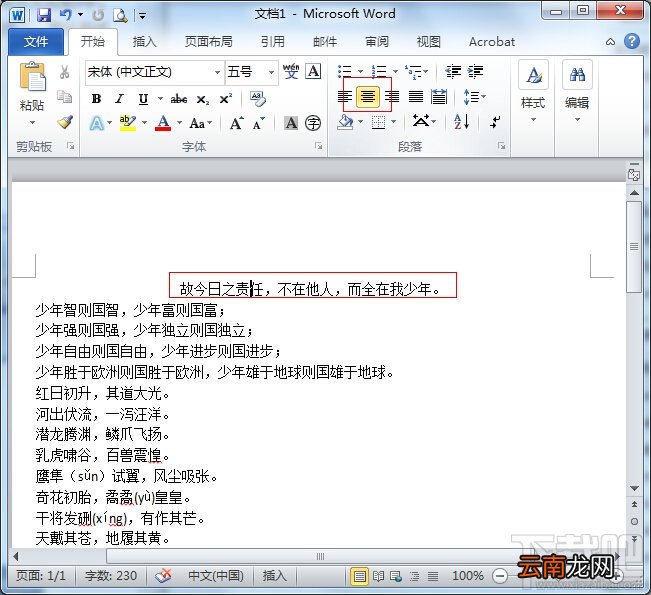Switch to the 引用 References tab
The height and width of the screenshot is (595, 651).
click(x=273, y=42)
